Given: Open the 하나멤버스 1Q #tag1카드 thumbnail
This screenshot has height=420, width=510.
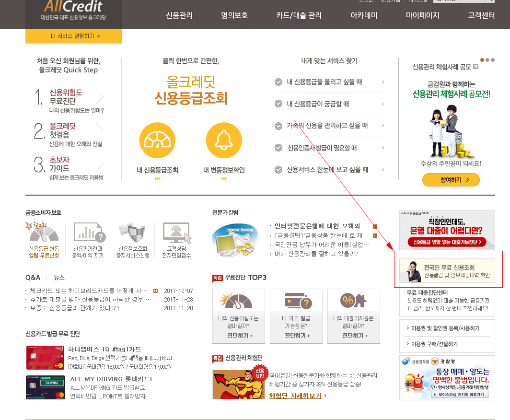Looking at the screenshot, I should [x=45, y=358].
